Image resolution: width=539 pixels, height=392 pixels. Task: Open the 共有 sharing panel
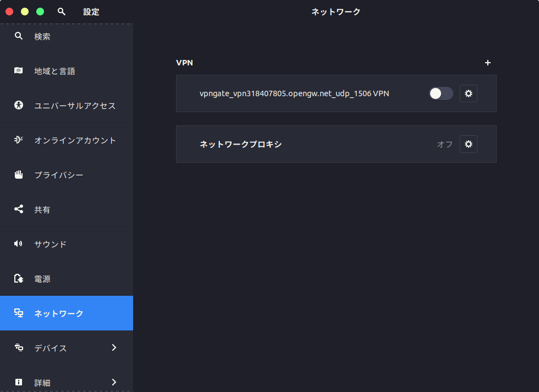tap(67, 209)
